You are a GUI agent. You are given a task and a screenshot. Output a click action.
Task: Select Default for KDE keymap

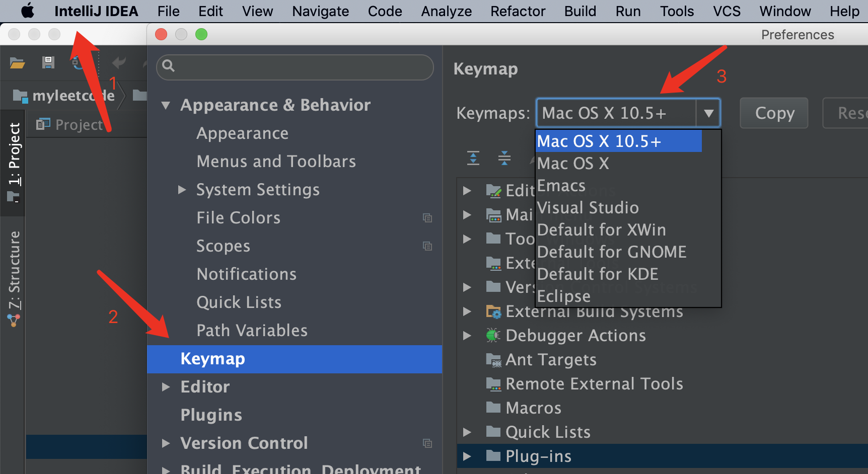tap(628, 274)
